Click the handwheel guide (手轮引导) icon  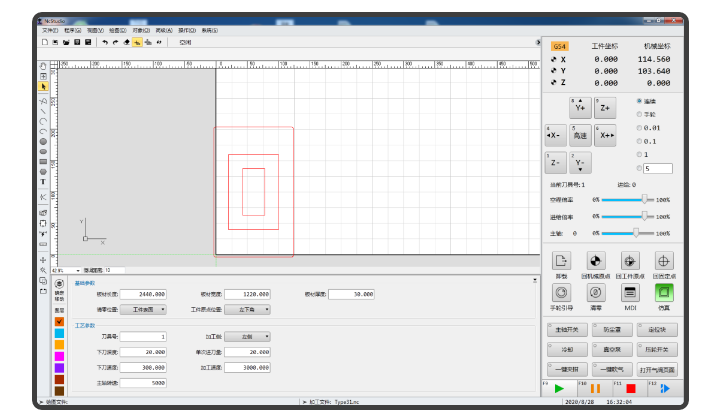[561, 292]
